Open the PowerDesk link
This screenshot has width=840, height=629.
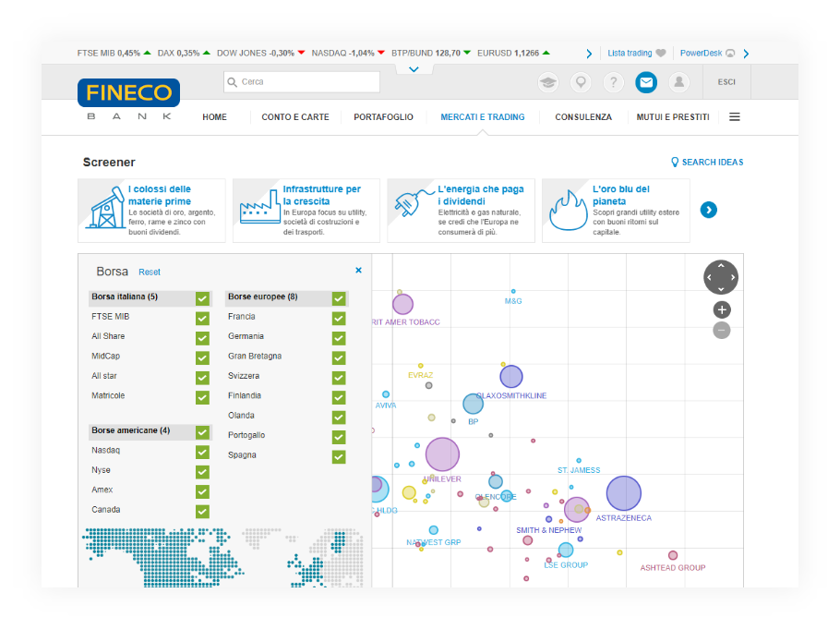coord(701,53)
